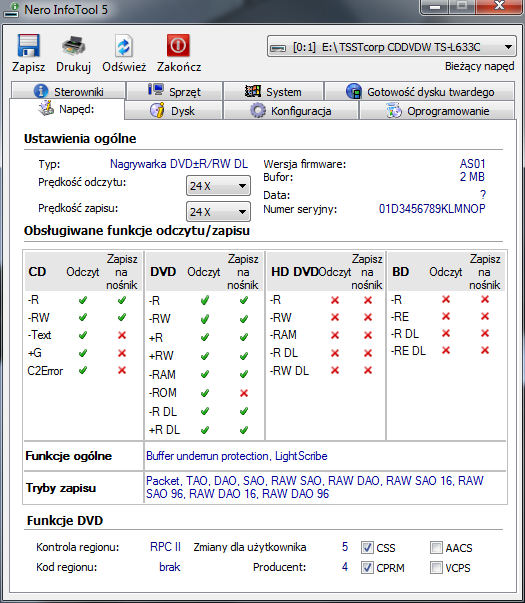The width and height of the screenshot is (525, 603).
Task: Click the Sterowniki tab info icon
Action: (x=41, y=91)
